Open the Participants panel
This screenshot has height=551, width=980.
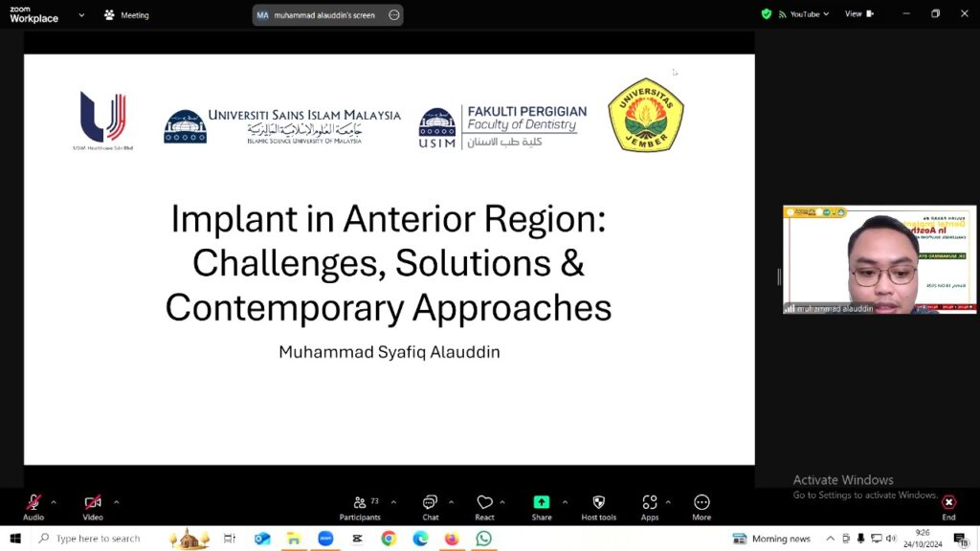(360, 507)
